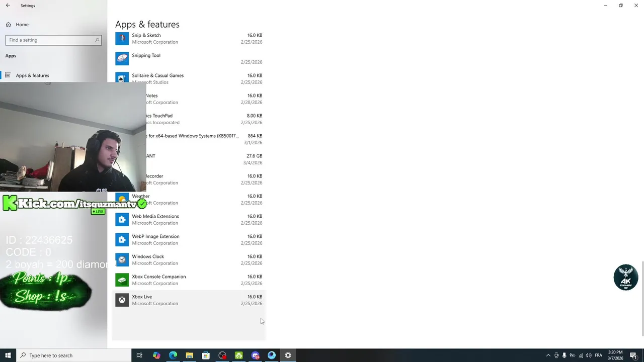The height and width of the screenshot is (362, 644).
Task: Click the 3/4/2026 install date
Action: tap(253, 163)
